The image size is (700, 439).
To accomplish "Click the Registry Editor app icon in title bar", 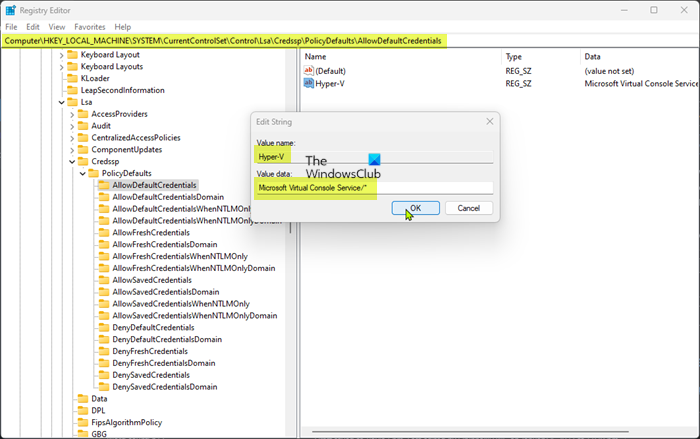I will click(10, 10).
